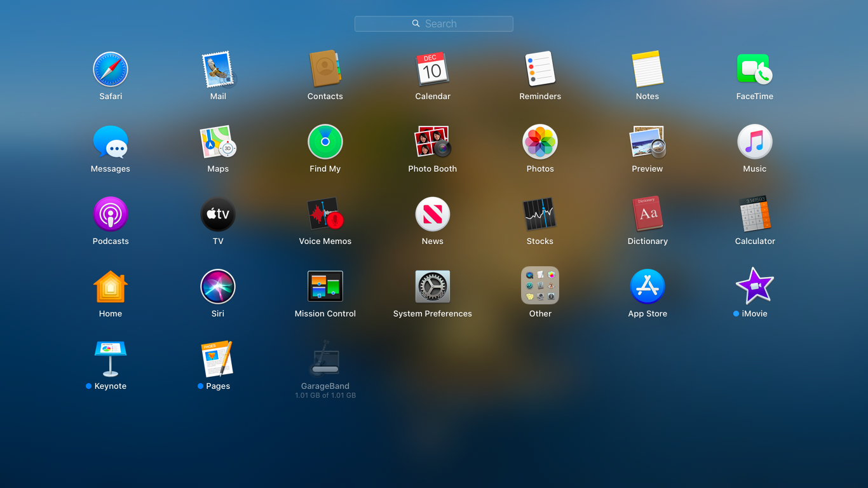Open the Music app

point(755,142)
